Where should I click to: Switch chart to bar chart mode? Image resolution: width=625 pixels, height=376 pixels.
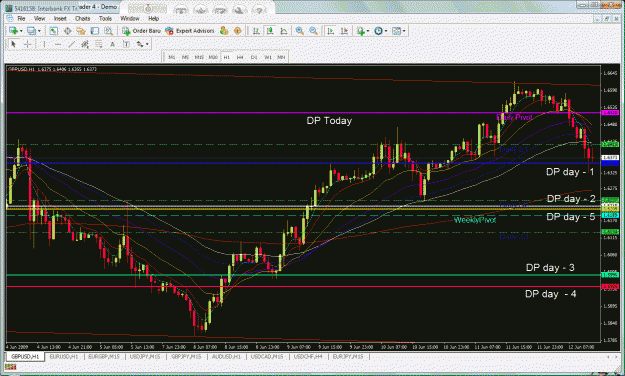(256, 31)
